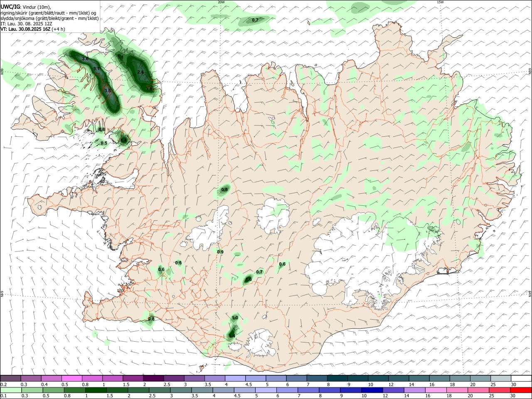532x399 pixels.
Task: Click the light pink 16 mm rain swatch
Action: click(436, 390)
